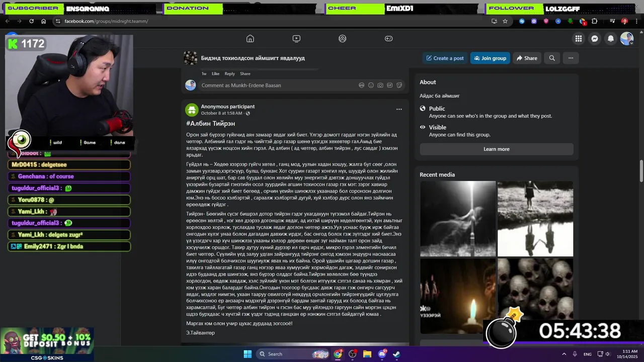Open Discord from the taskbar
The image size is (644, 362).
click(382, 354)
